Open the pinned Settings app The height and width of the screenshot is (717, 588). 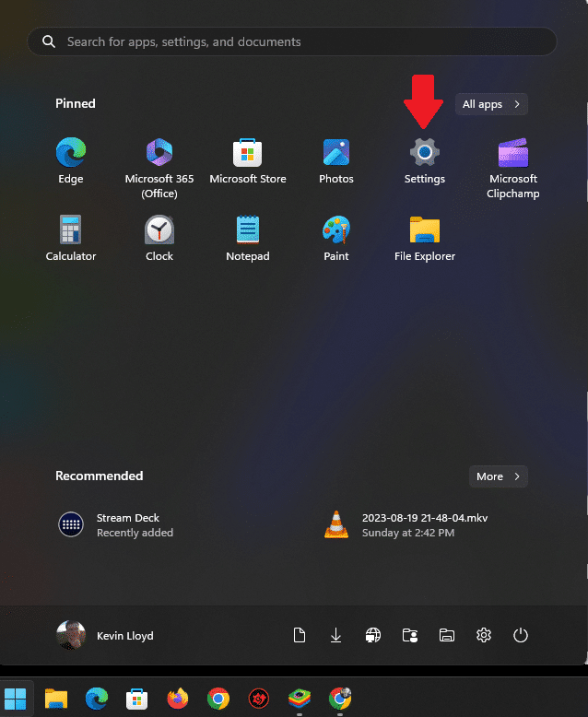[424, 161]
